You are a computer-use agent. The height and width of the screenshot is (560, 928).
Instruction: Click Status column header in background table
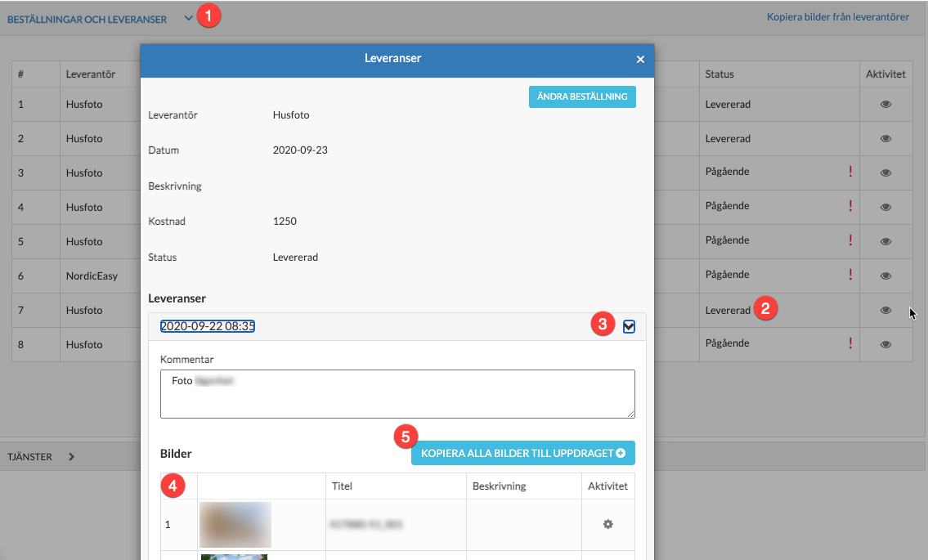(x=719, y=74)
